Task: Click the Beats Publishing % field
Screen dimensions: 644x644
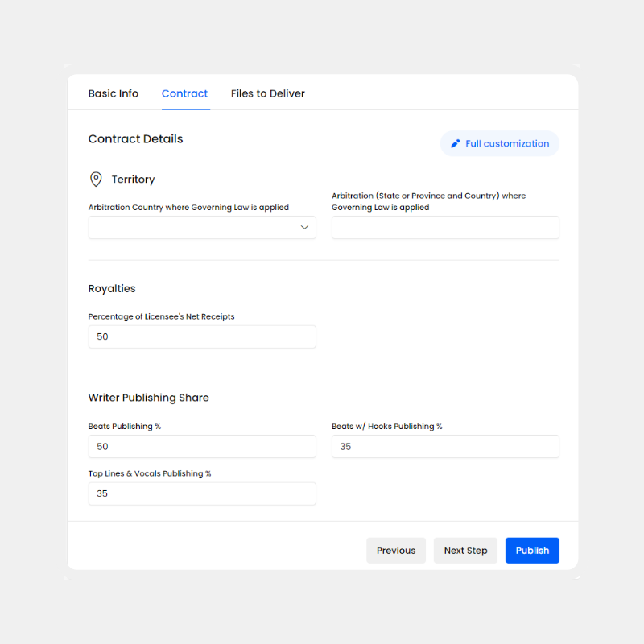Action: [201, 446]
